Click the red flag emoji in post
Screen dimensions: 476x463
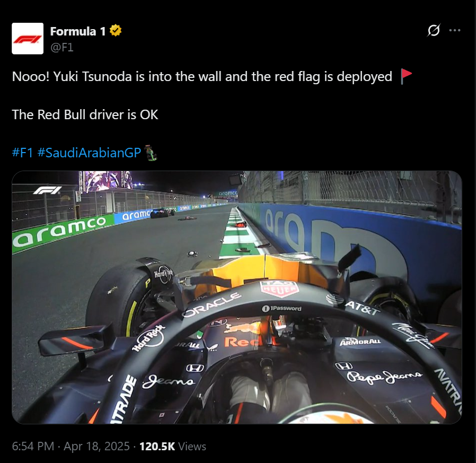click(x=406, y=76)
